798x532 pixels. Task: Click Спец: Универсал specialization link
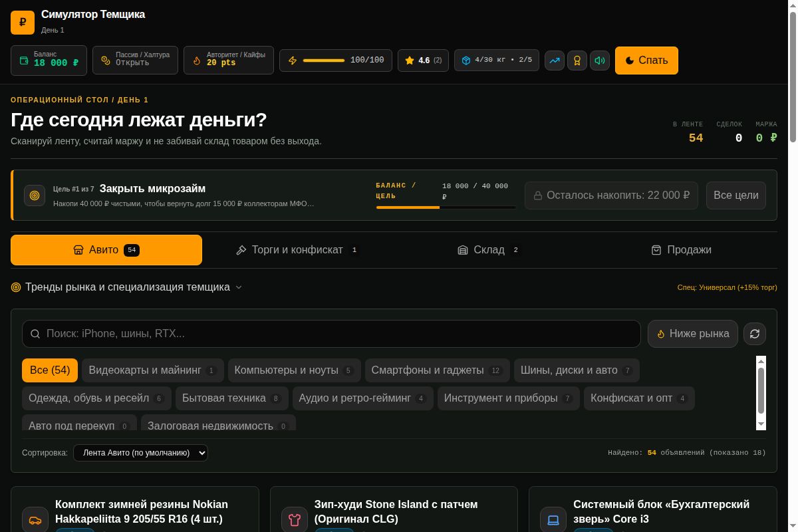(x=727, y=287)
